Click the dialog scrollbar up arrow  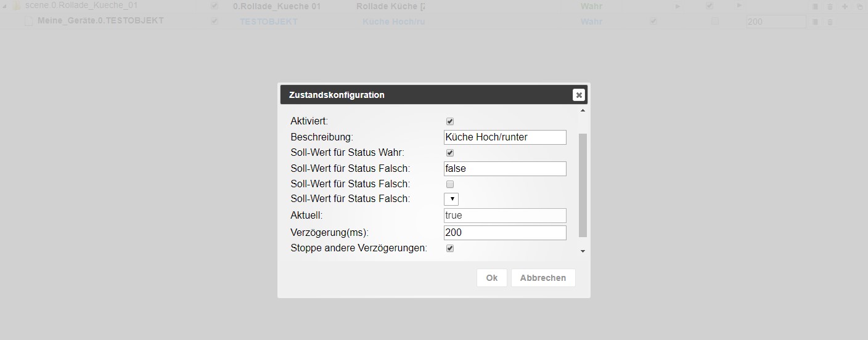tap(583, 111)
